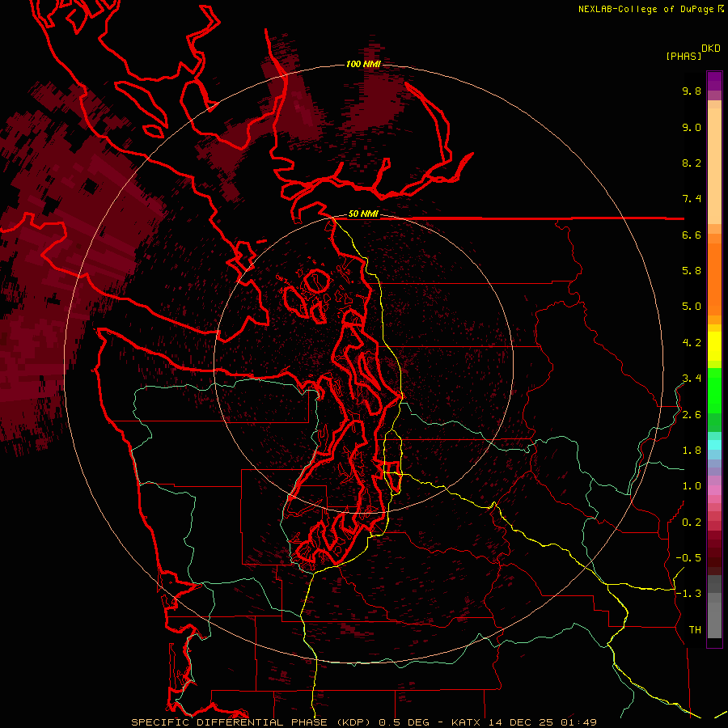Click the 0.2 legend value
The height and width of the screenshot is (728, 728).
(x=692, y=523)
